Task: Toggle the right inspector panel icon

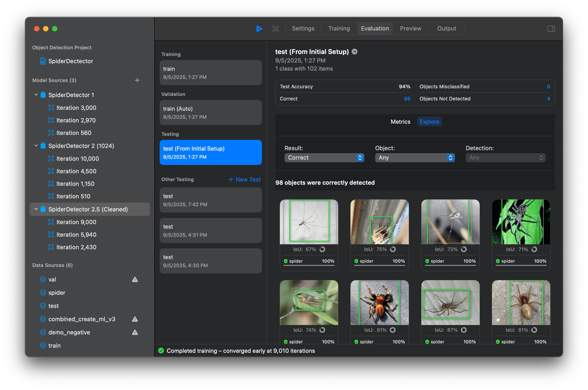Action: click(x=551, y=29)
